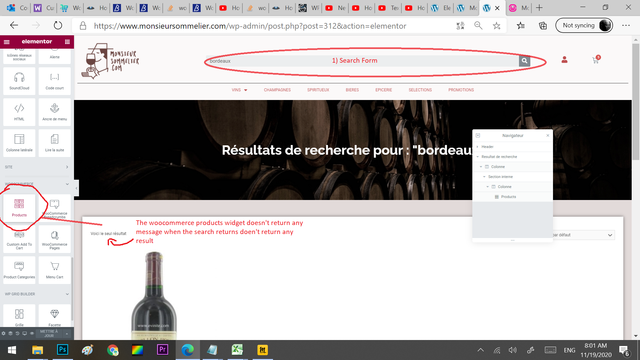Open the Not syncing profile button
This screenshot has width=640, height=360.
(584, 25)
